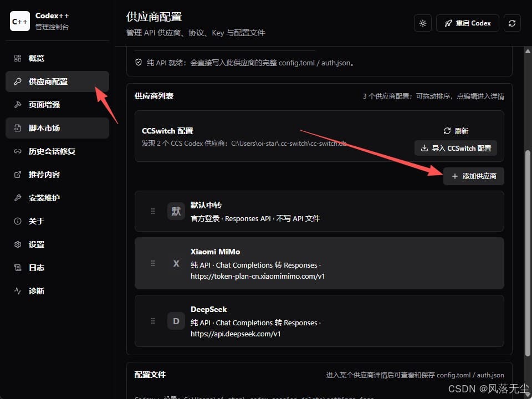Screen dimensions: 532x399
Task: Click the 添加供应商 button
Action: point(474,176)
